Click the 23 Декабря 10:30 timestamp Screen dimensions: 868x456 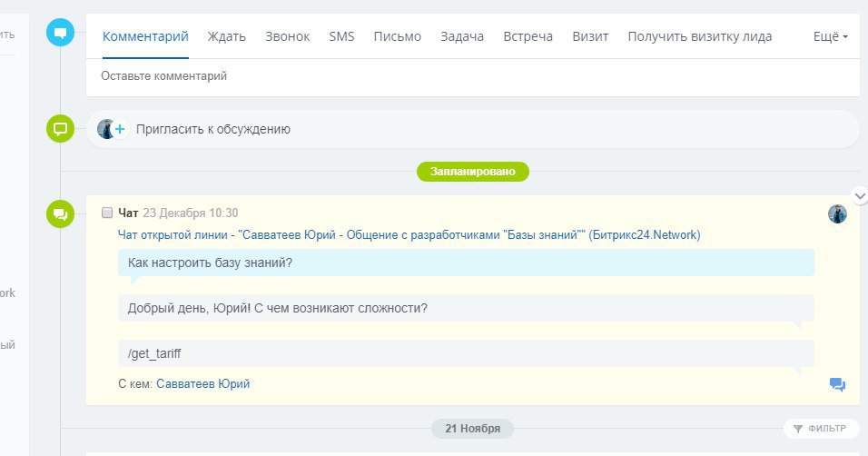[x=191, y=213]
